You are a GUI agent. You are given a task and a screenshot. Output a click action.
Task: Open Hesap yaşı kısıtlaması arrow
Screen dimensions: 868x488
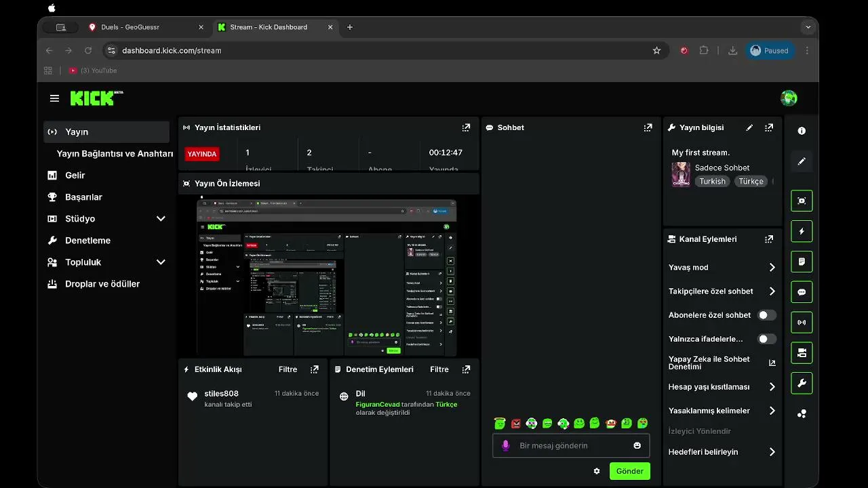click(x=772, y=387)
